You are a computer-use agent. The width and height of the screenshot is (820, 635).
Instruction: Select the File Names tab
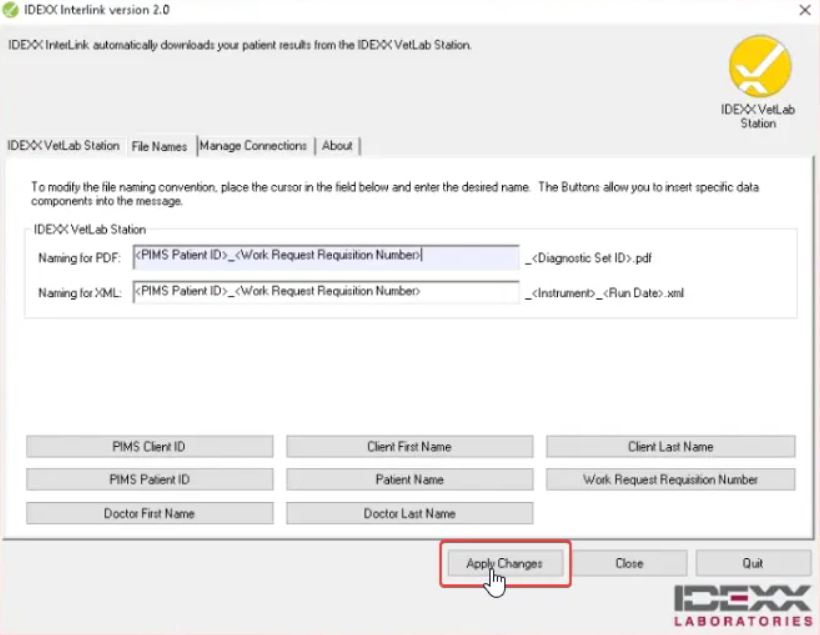(x=160, y=146)
